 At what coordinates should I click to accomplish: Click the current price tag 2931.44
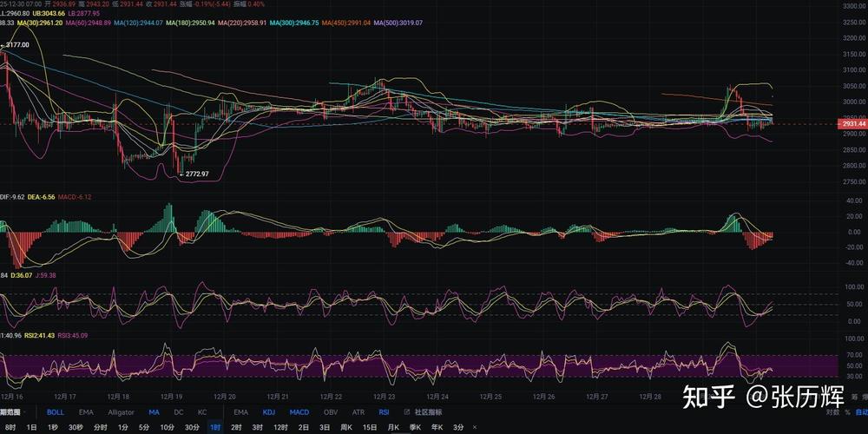(x=854, y=124)
